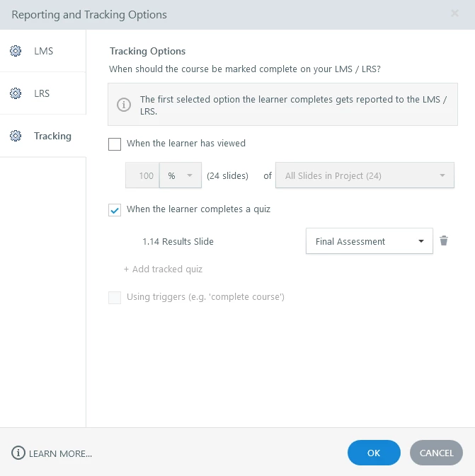Image resolution: width=475 pixels, height=476 pixels.
Task: Click the info icon beside the LMS note
Action: click(x=124, y=105)
